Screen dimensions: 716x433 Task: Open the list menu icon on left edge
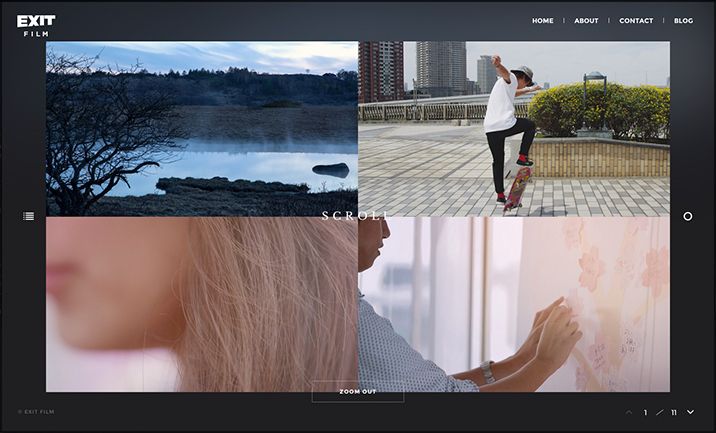29,216
